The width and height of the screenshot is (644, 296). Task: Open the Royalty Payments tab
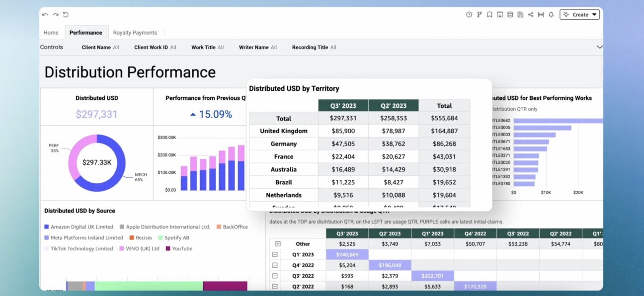[x=136, y=32]
